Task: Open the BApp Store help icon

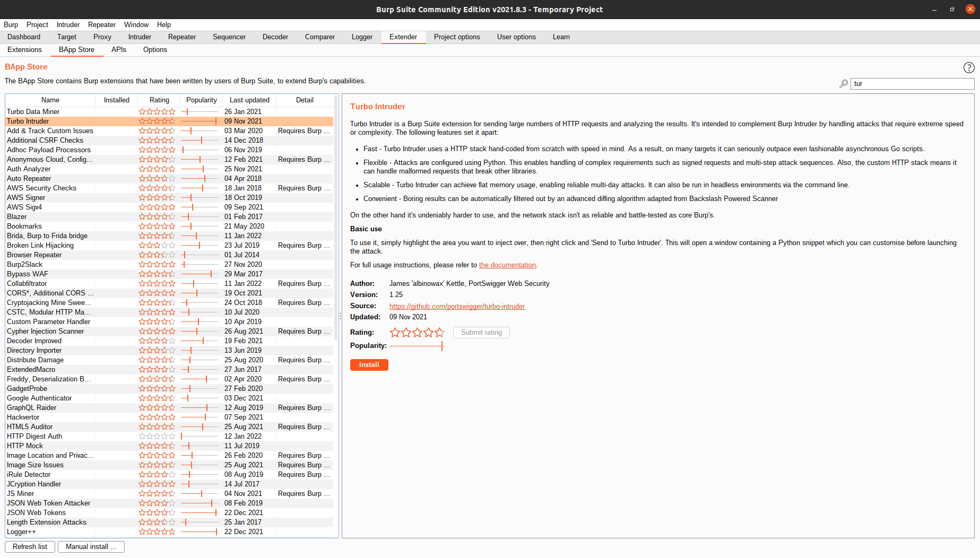Action: [969, 67]
